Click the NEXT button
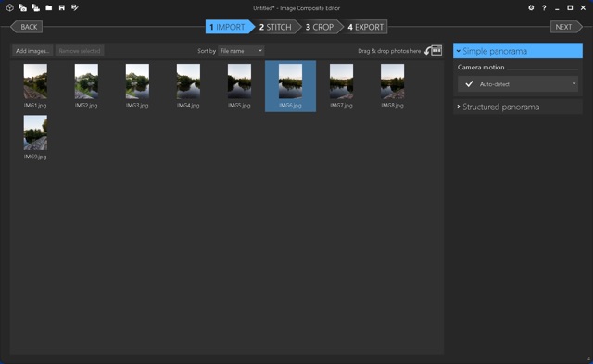This screenshot has width=593, height=364. coord(566,27)
